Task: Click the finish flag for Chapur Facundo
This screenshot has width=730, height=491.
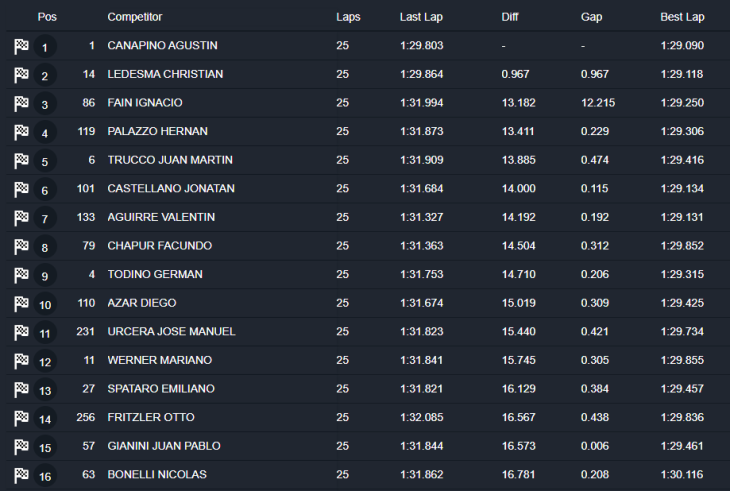Action: (x=22, y=246)
